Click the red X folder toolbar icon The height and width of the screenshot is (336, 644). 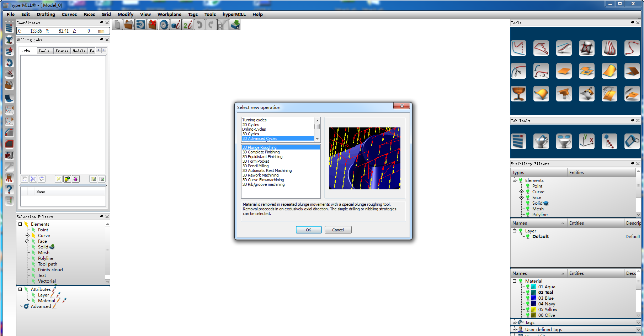point(153,25)
